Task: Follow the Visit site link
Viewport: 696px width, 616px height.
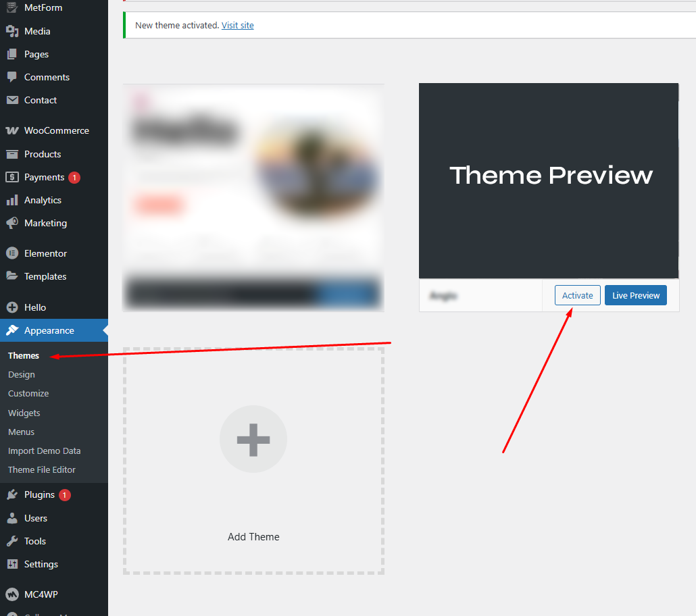Action: 237,25
